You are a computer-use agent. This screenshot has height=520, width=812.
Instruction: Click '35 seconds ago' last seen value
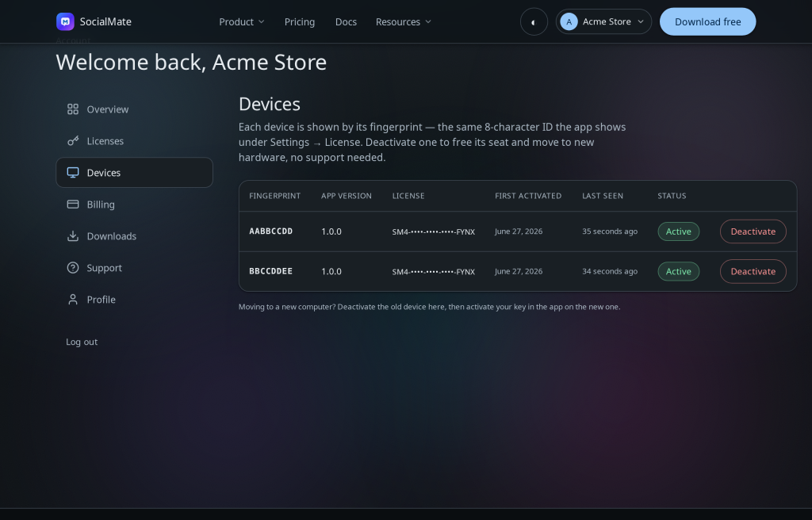coord(610,231)
